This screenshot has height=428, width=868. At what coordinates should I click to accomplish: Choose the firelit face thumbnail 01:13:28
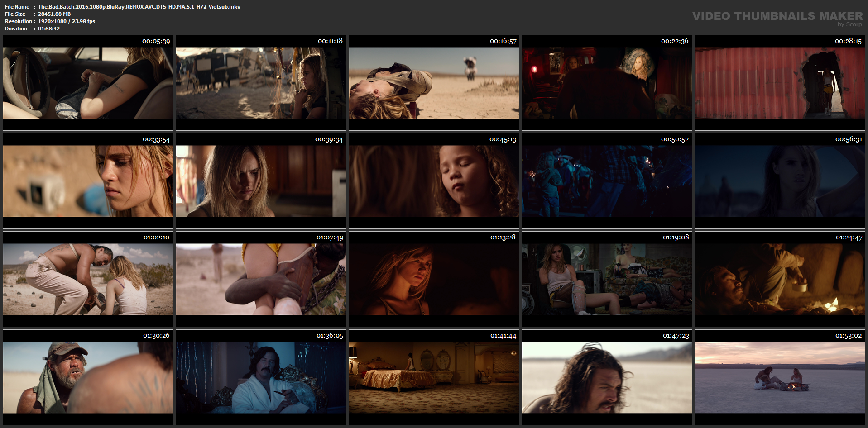pos(434,279)
